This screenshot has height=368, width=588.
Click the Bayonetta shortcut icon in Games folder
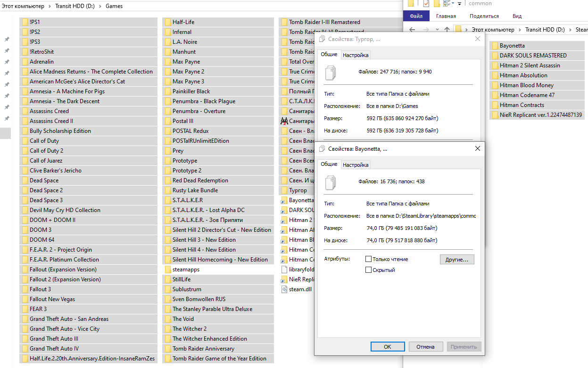tap(284, 200)
